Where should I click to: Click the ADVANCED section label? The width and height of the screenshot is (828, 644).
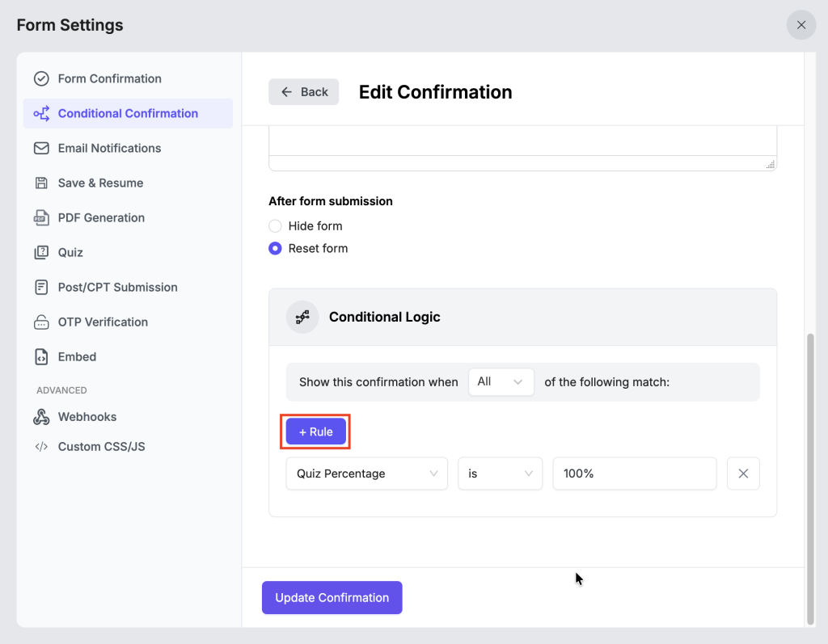click(x=61, y=390)
